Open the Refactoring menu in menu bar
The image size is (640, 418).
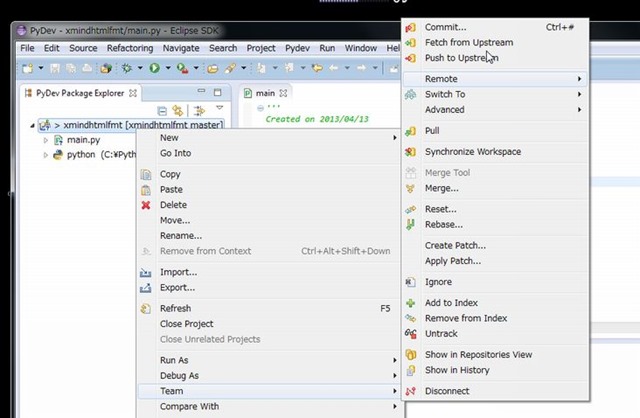(x=129, y=48)
